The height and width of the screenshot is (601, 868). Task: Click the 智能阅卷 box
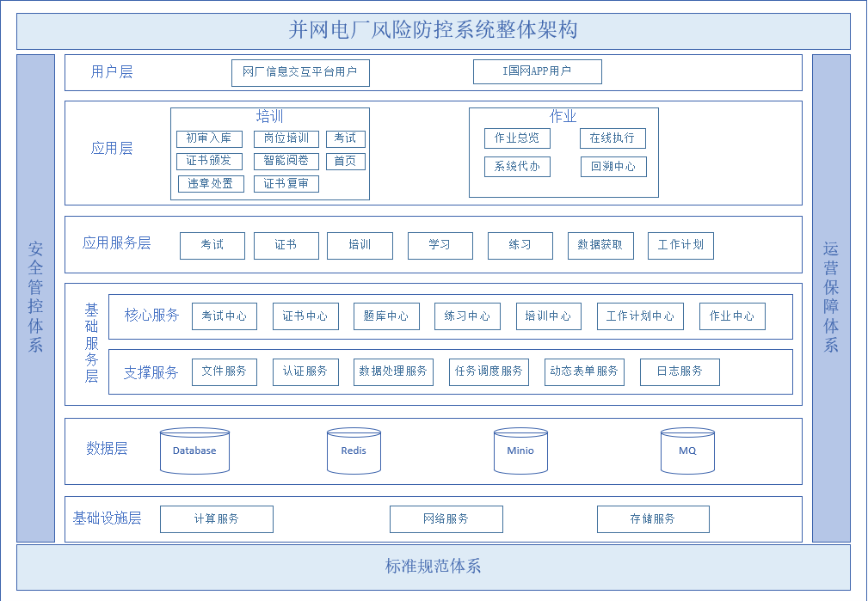click(286, 161)
